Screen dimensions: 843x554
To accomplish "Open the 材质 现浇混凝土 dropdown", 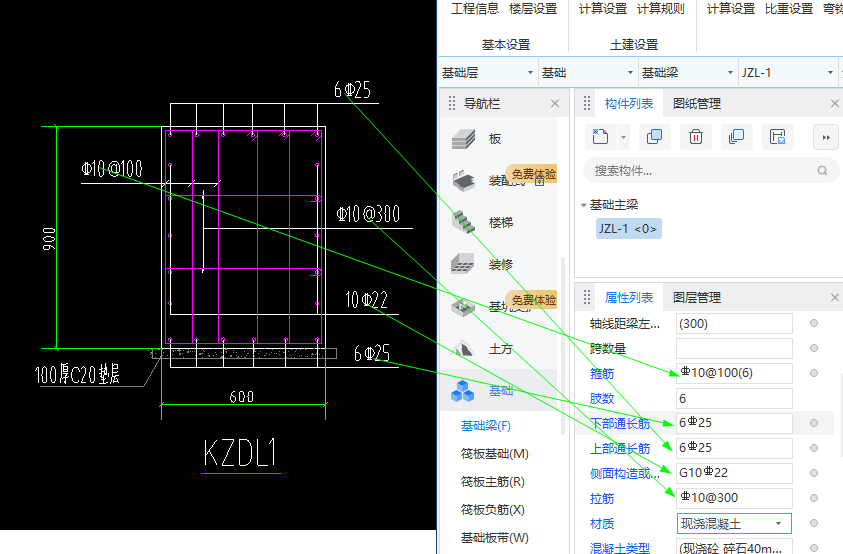I will 778,523.
